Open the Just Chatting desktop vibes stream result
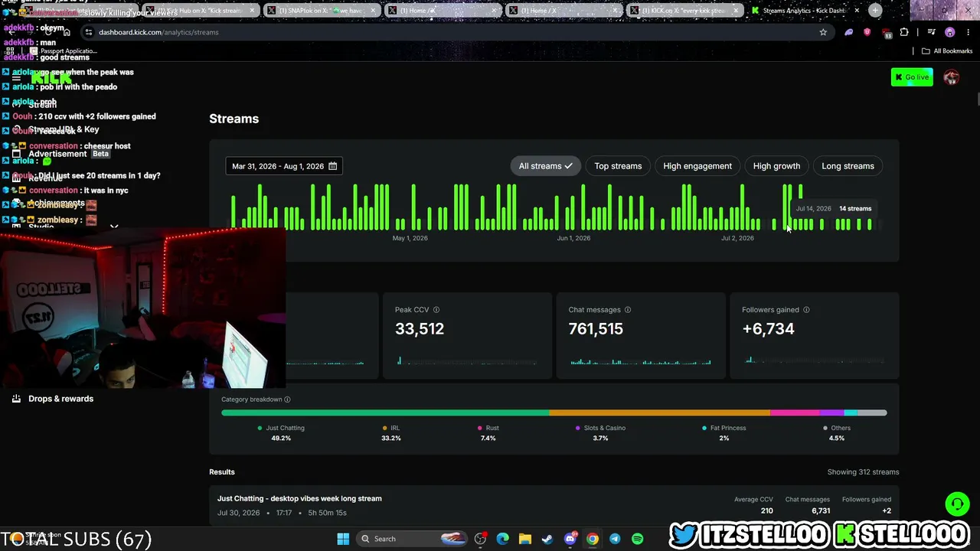980x551 pixels. point(554,505)
